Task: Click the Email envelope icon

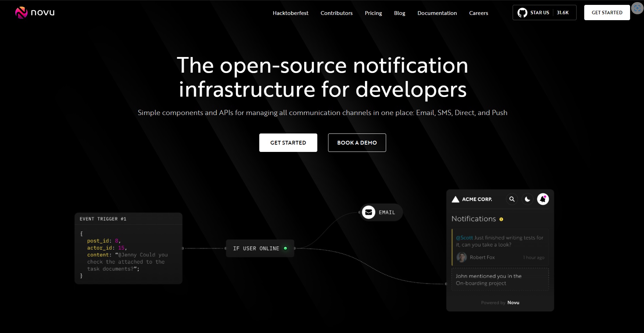Action: [368, 212]
